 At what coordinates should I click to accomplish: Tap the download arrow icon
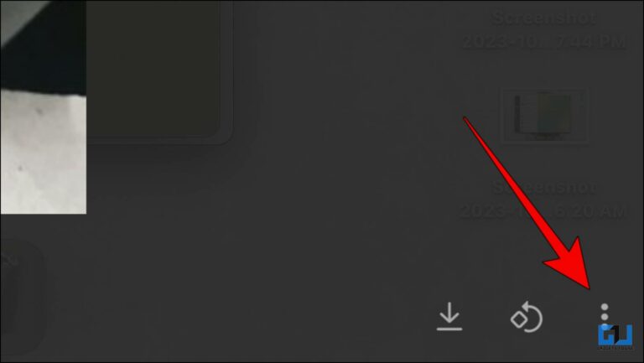(x=449, y=316)
